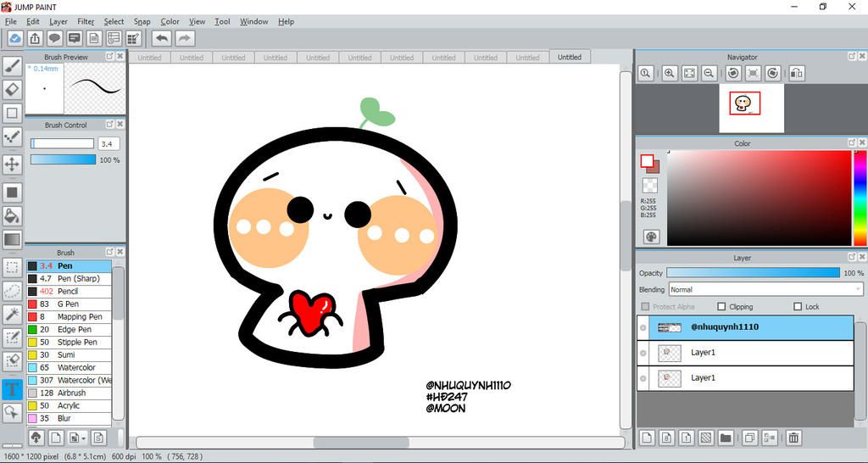This screenshot has width=868, height=463.
Task: Undock the Navigator panel
Action: (x=851, y=57)
